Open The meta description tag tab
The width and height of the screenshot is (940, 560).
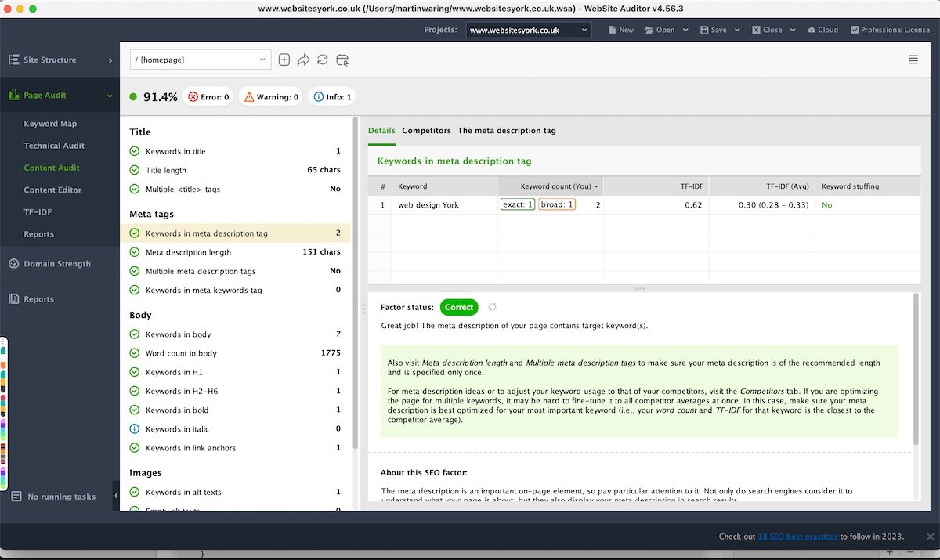point(507,131)
